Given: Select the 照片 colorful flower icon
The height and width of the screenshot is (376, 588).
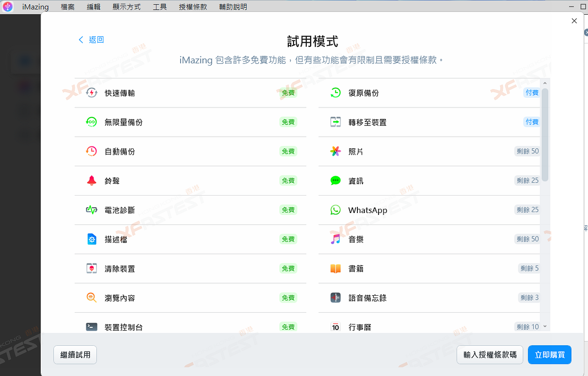Looking at the screenshot, I should point(336,151).
